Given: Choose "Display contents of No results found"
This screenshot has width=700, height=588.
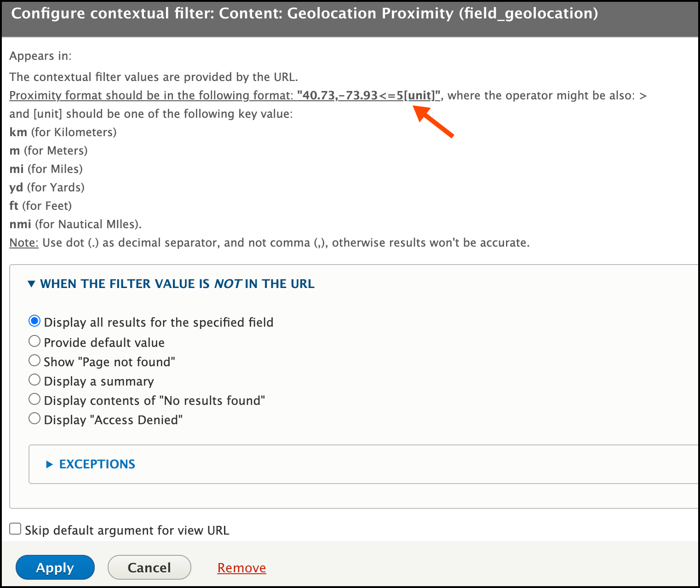Looking at the screenshot, I should [x=34, y=399].
